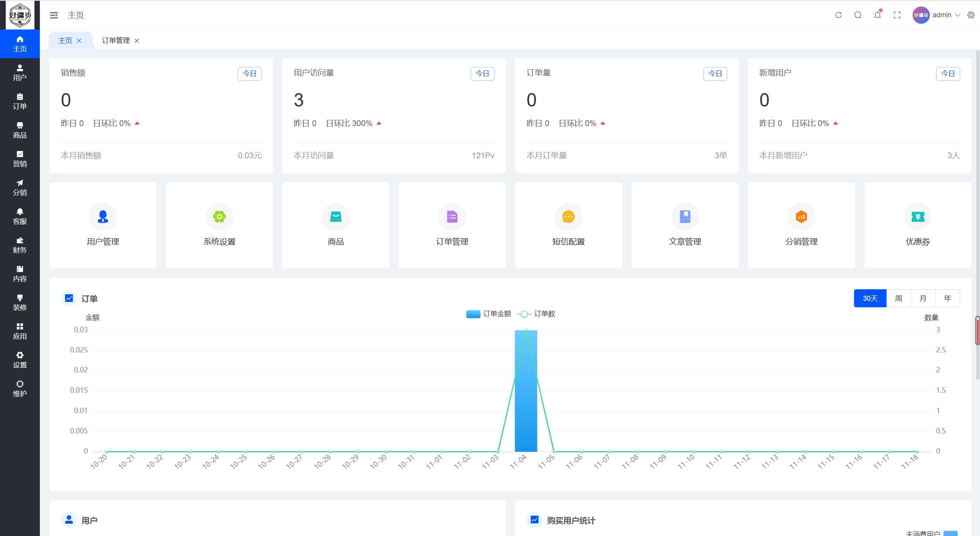Switch to the 订单管理 tab
This screenshot has width=980, height=536.
click(116, 41)
